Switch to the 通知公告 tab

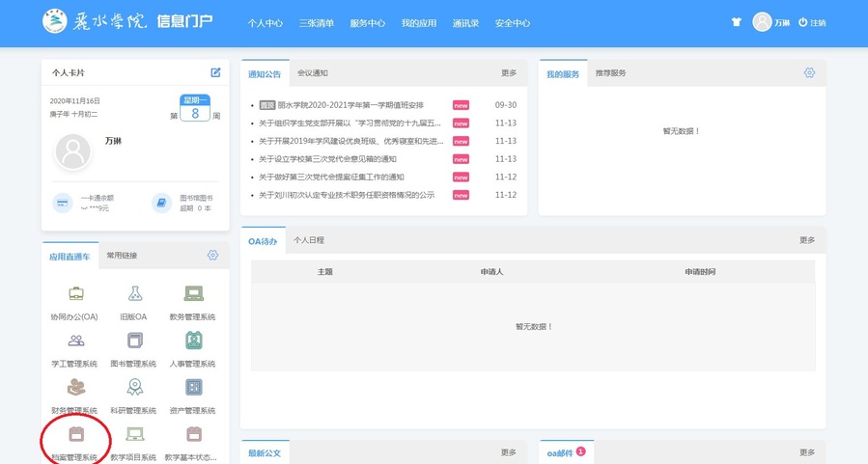click(265, 74)
